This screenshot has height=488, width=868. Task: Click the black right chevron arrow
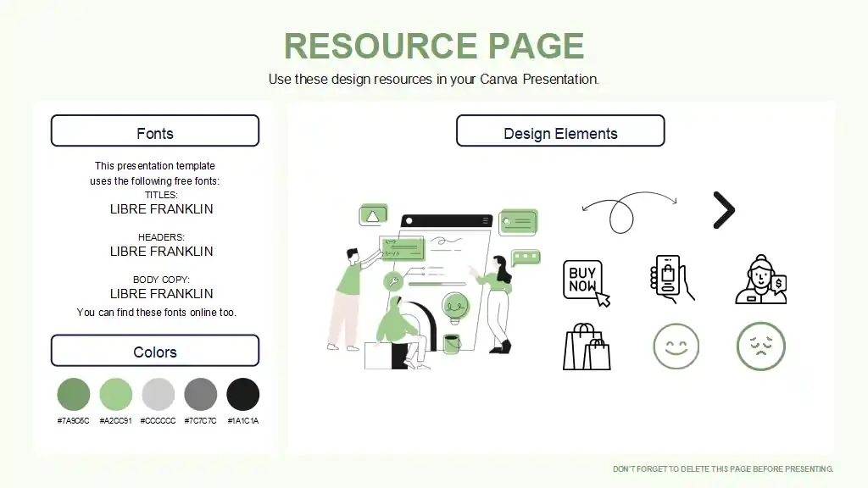point(724,210)
